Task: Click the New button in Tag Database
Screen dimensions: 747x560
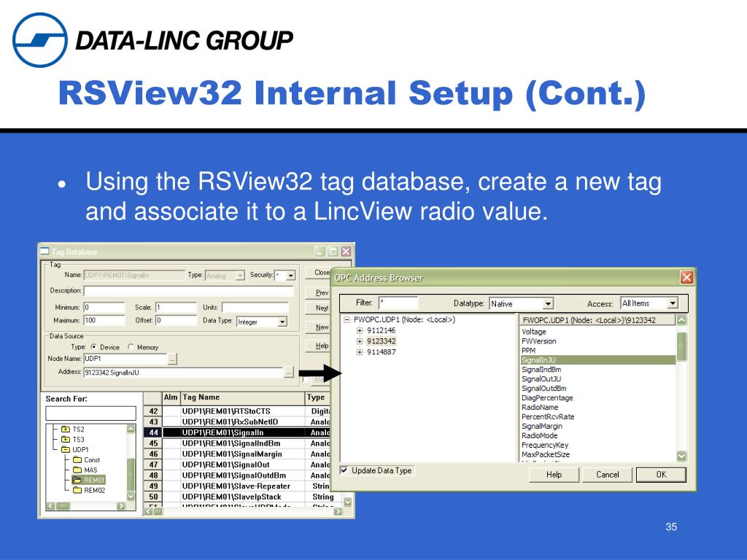Action: point(318,327)
